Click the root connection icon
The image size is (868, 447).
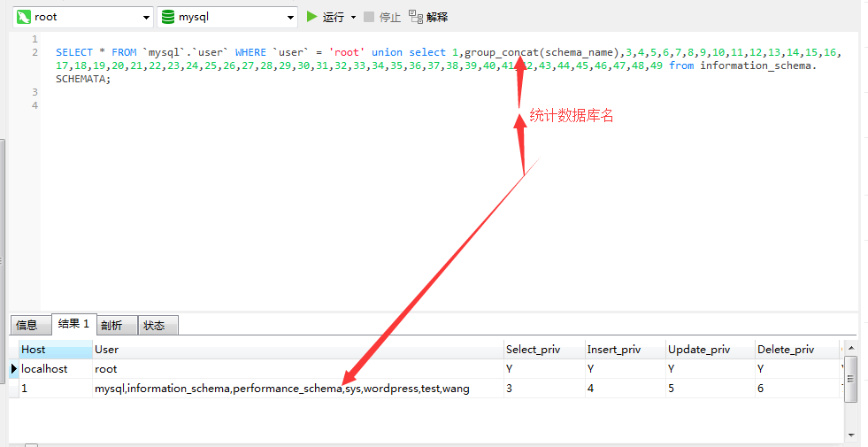coord(24,17)
